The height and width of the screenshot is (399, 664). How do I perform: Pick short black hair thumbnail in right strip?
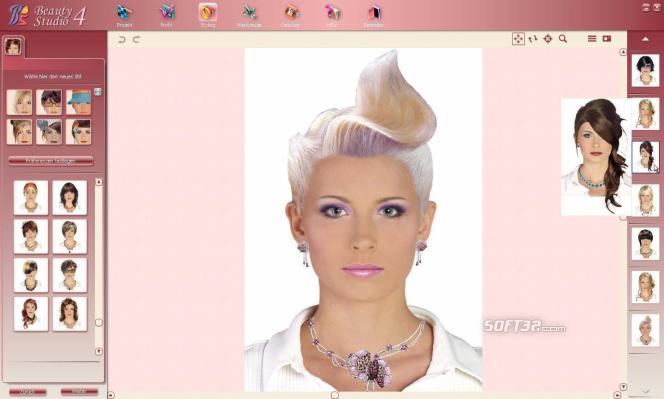coord(645,70)
